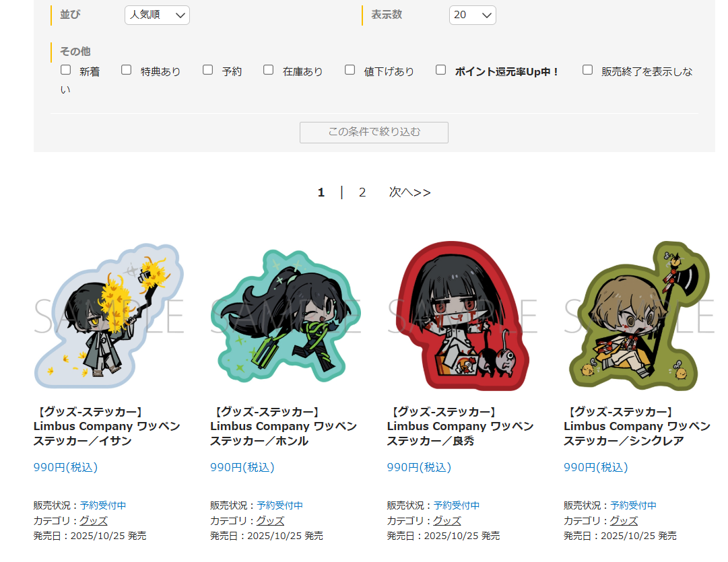Open the シンクレア sticker product image
This screenshot has height=562, width=728.
[x=639, y=316]
